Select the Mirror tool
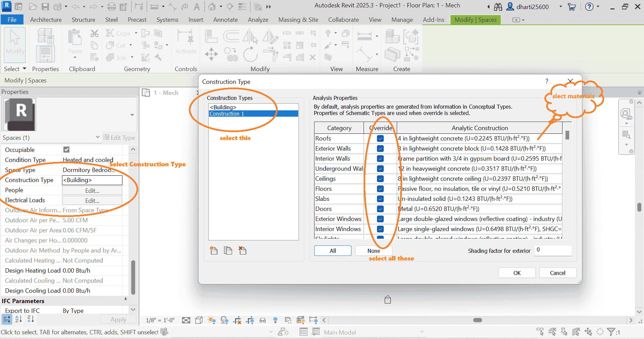Image resolution: width=644 pixels, height=339 pixels. (x=251, y=36)
